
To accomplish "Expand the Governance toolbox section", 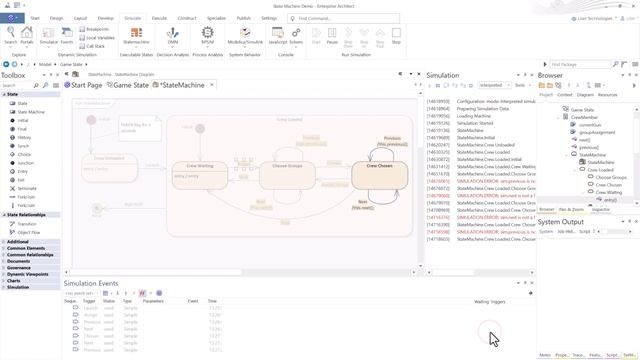I will [4, 268].
